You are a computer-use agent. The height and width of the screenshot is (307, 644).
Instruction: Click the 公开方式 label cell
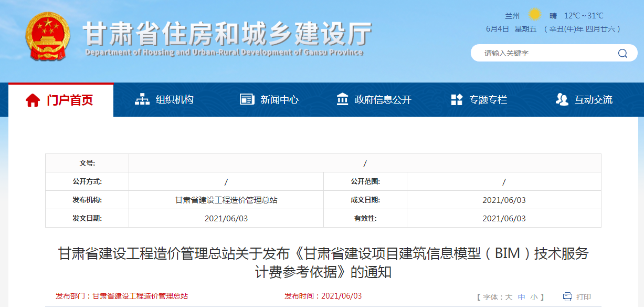87,181
